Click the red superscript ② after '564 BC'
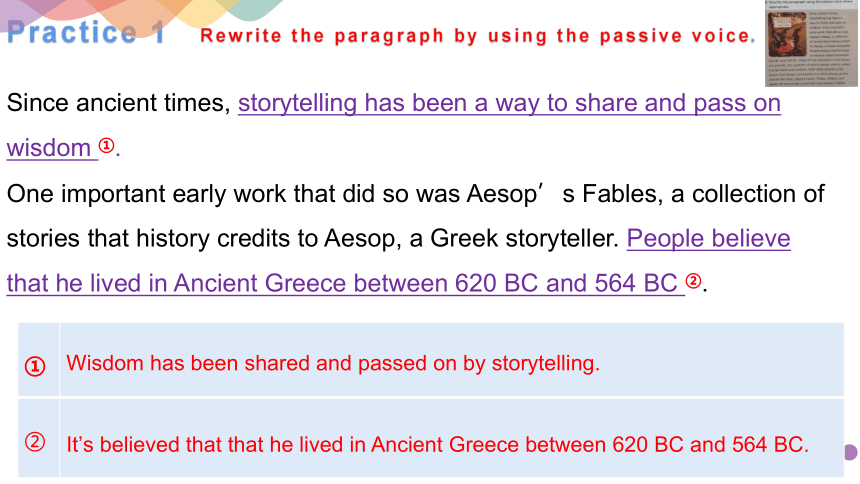Screen dimensions: 860x484 [694, 281]
